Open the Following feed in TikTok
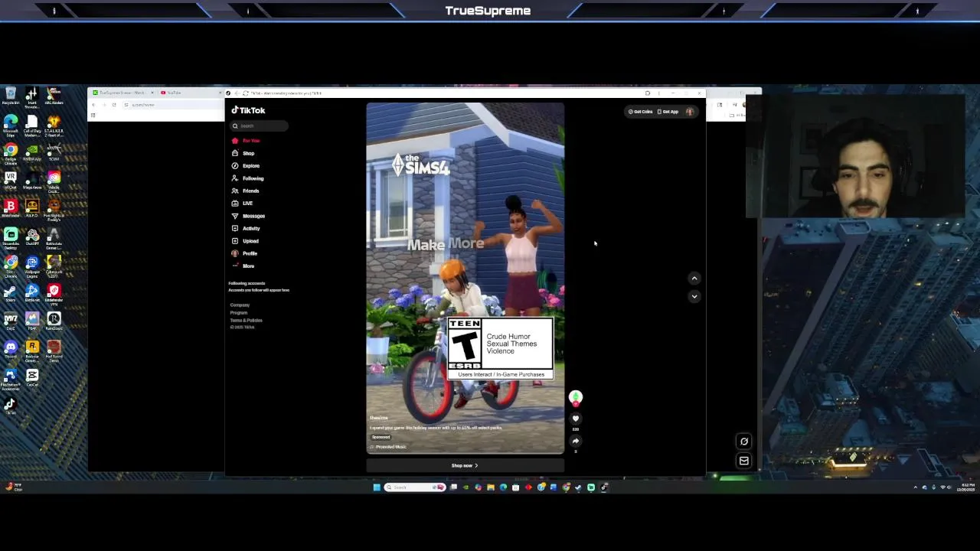This screenshot has width=980, height=551. point(248,178)
